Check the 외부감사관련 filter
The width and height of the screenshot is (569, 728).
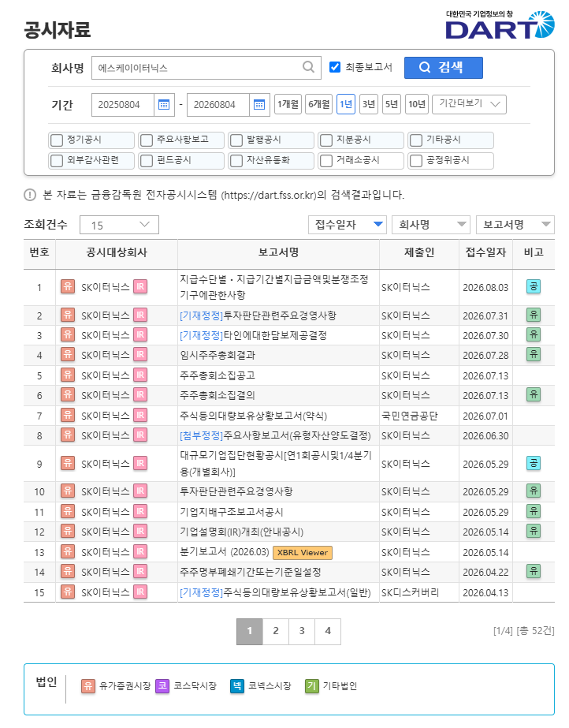[x=57, y=161]
